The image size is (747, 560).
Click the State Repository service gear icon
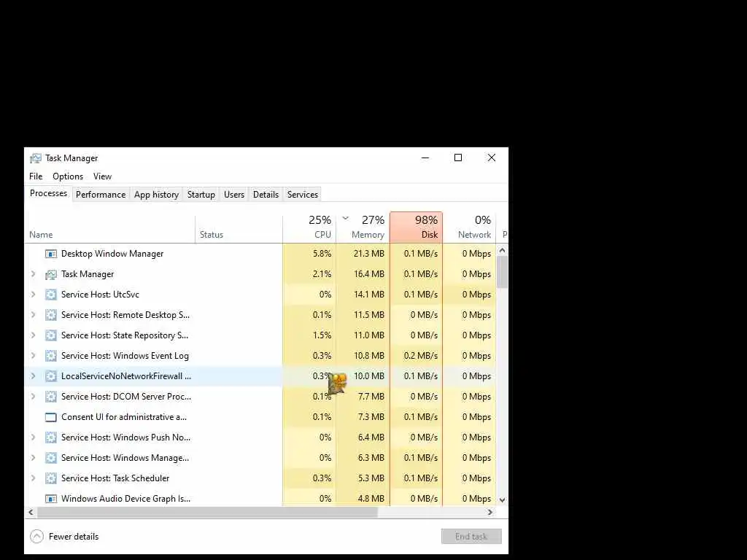pos(50,335)
